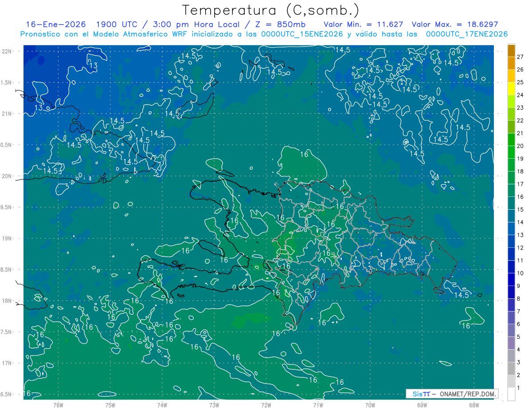532x411 pixels.
Task: Click the 'SisPI - ONAMET/REP.DOM.' credit box
Action: click(x=452, y=394)
